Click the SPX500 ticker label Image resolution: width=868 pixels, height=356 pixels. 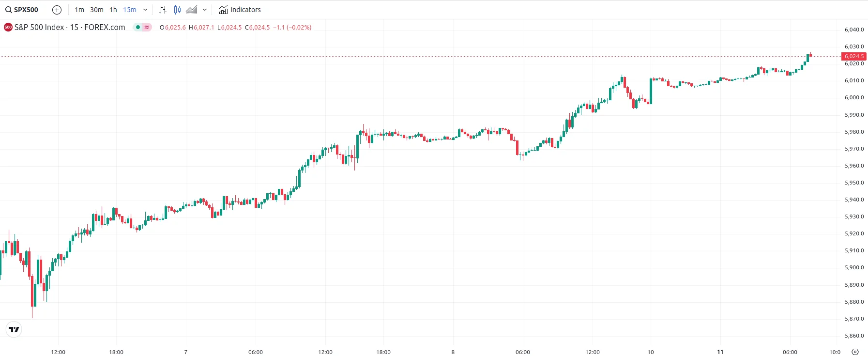tap(25, 9)
